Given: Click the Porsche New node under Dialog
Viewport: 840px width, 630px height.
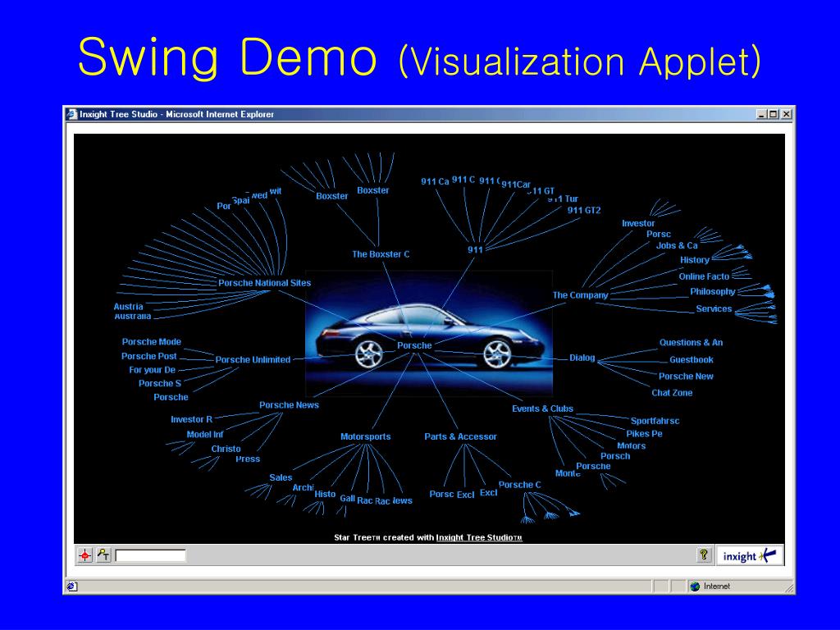Looking at the screenshot, I should (x=686, y=377).
